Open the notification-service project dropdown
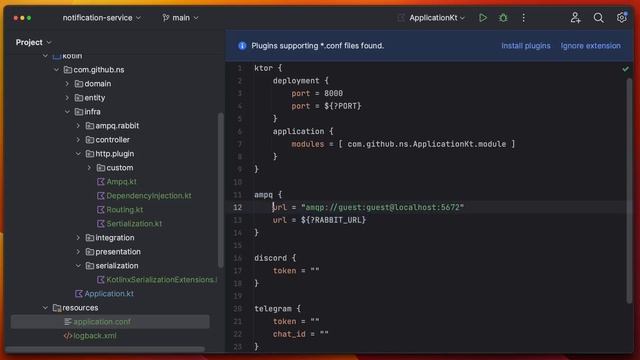Viewport: 640px width, 360px height. (x=102, y=18)
